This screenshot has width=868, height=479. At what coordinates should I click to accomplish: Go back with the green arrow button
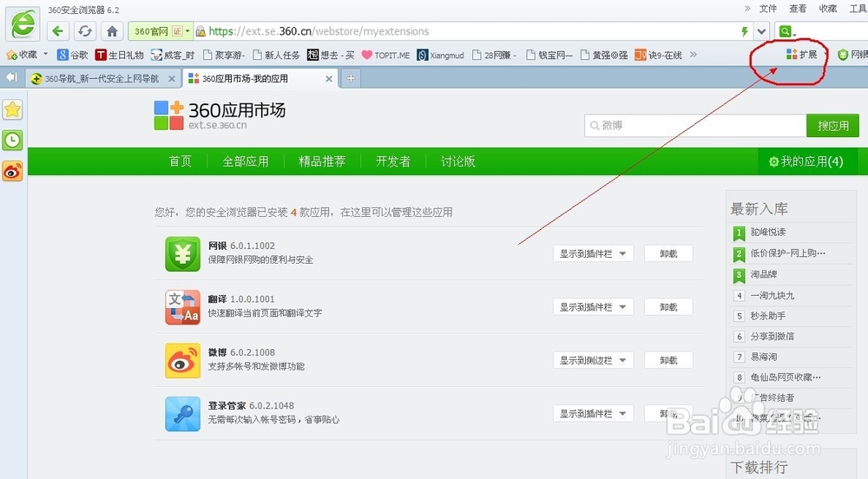coord(57,31)
